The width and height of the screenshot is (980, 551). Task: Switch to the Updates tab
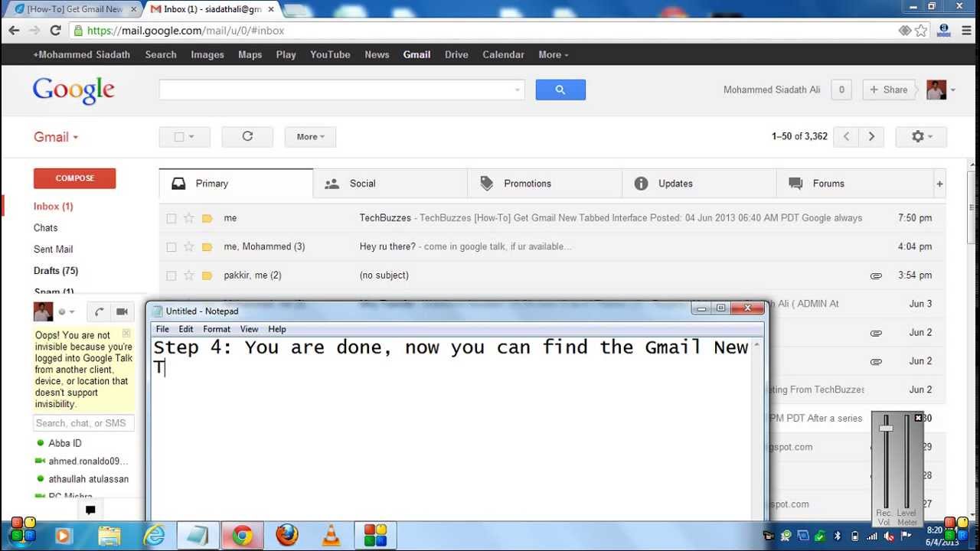tap(699, 184)
